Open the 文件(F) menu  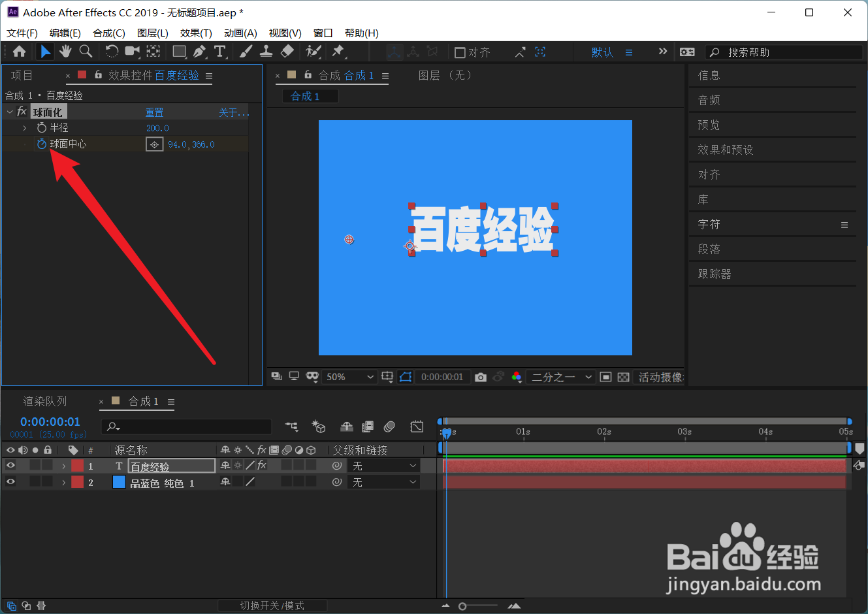point(22,33)
